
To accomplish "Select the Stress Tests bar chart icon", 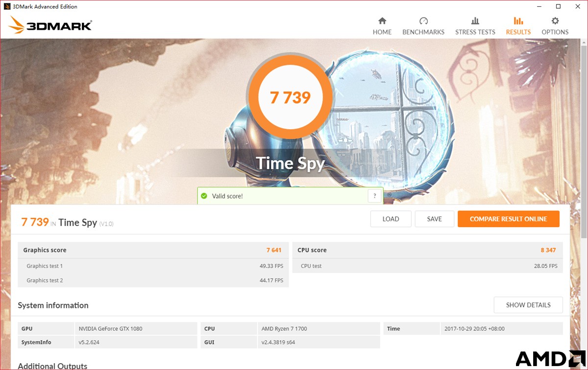I will pos(475,21).
